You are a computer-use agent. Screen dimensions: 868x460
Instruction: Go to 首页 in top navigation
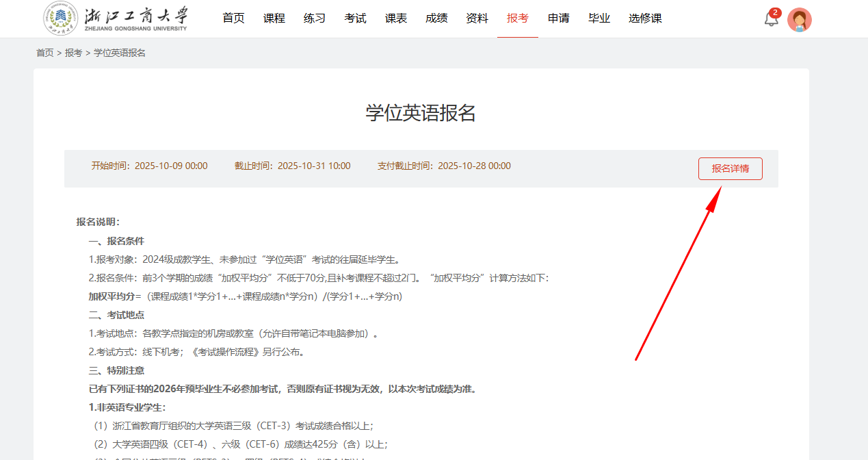coord(233,18)
